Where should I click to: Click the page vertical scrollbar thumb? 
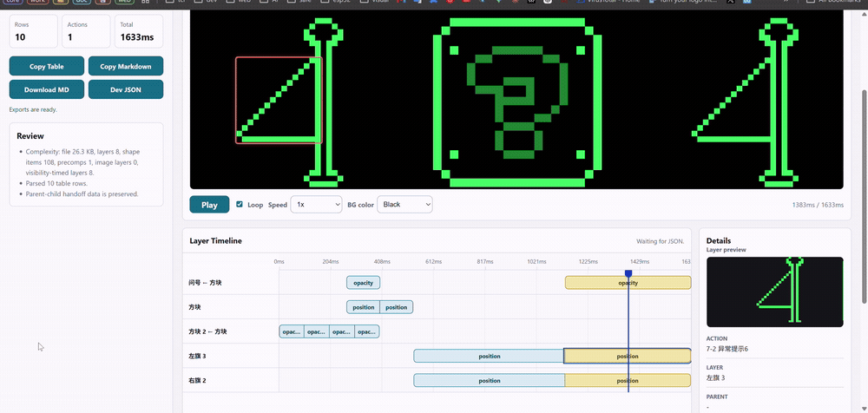pyautogui.click(x=865, y=197)
